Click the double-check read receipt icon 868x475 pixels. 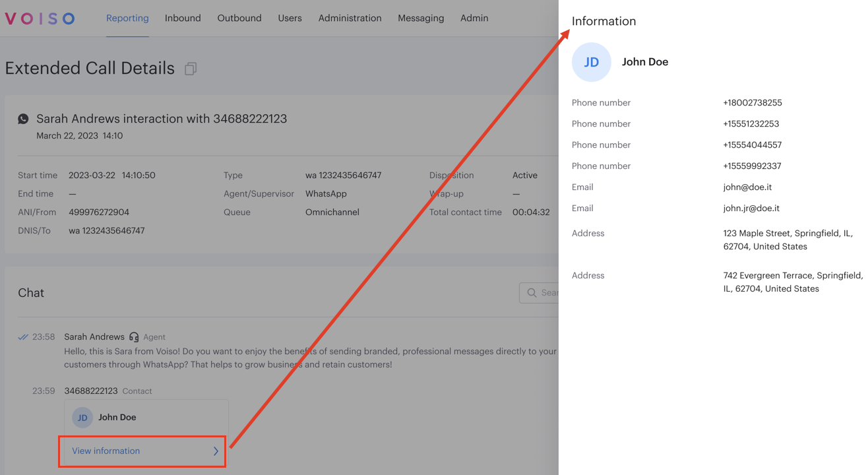[x=23, y=337]
